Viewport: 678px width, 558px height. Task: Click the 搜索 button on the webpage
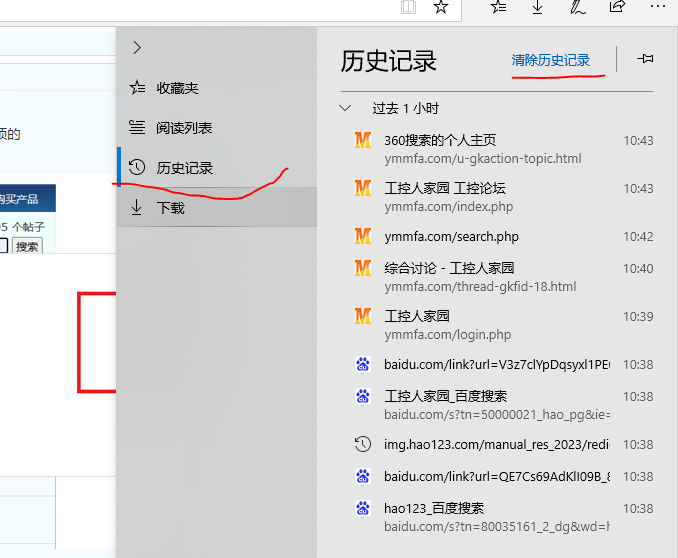tap(27, 246)
